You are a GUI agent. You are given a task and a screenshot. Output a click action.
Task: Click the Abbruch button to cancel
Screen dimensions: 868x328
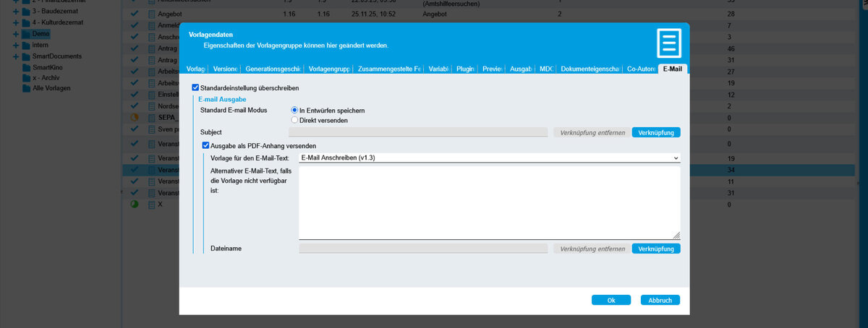(x=660, y=300)
